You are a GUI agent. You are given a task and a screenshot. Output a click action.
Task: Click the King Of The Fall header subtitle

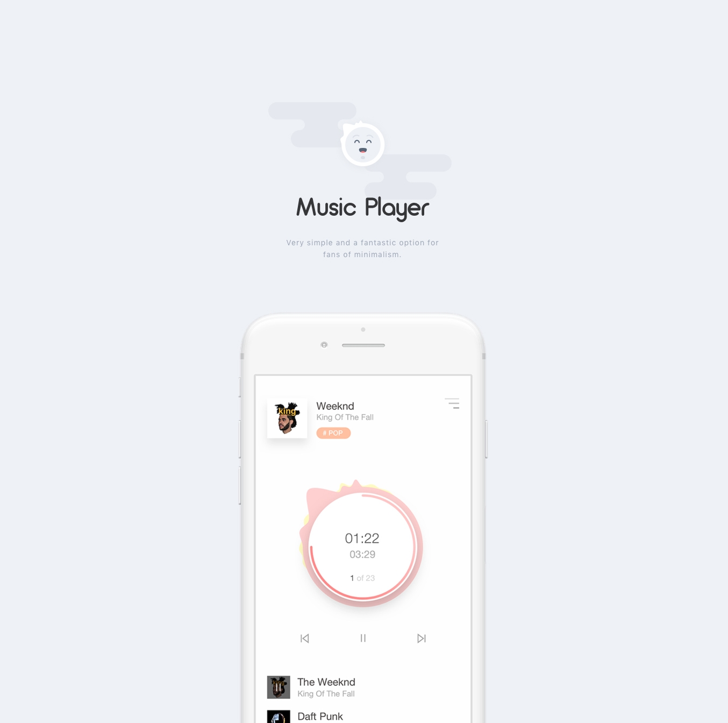click(345, 417)
